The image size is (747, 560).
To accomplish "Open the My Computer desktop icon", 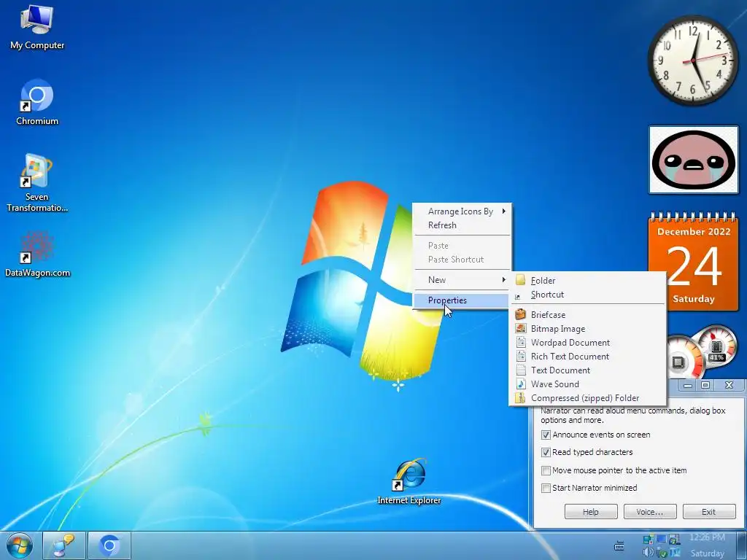I will click(x=37, y=28).
